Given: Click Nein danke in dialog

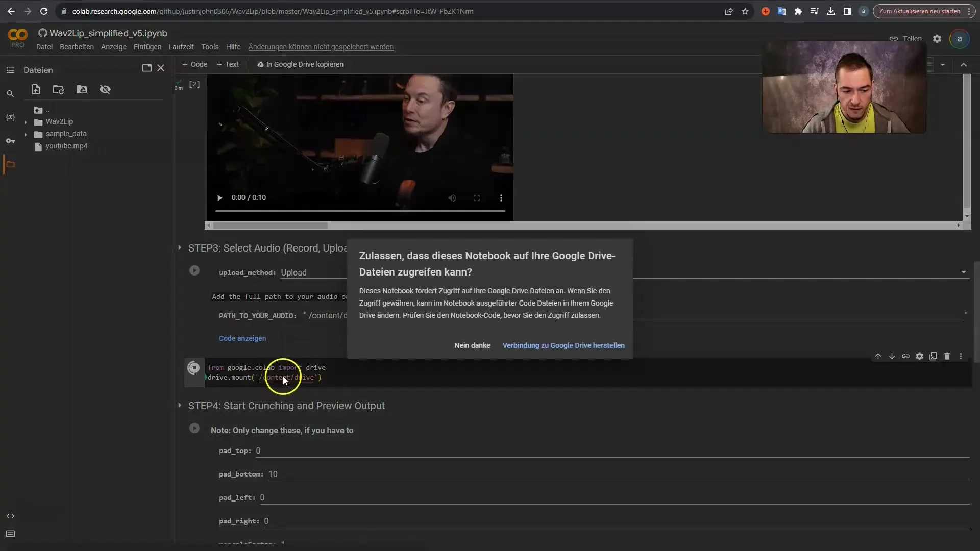Looking at the screenshot, I should coord(472,345).
